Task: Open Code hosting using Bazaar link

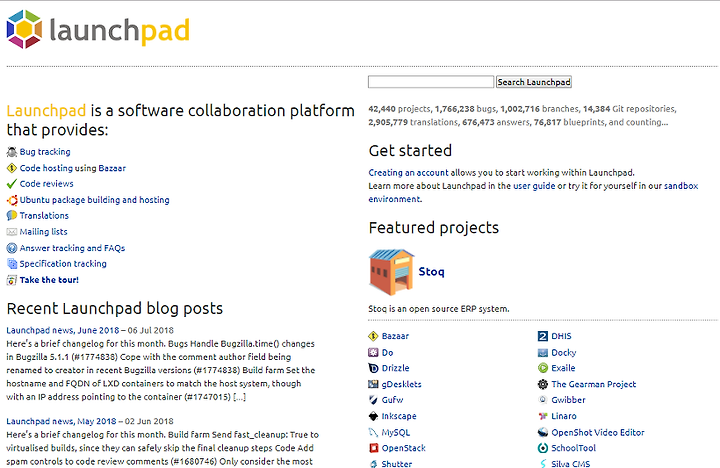Action: 73,168
